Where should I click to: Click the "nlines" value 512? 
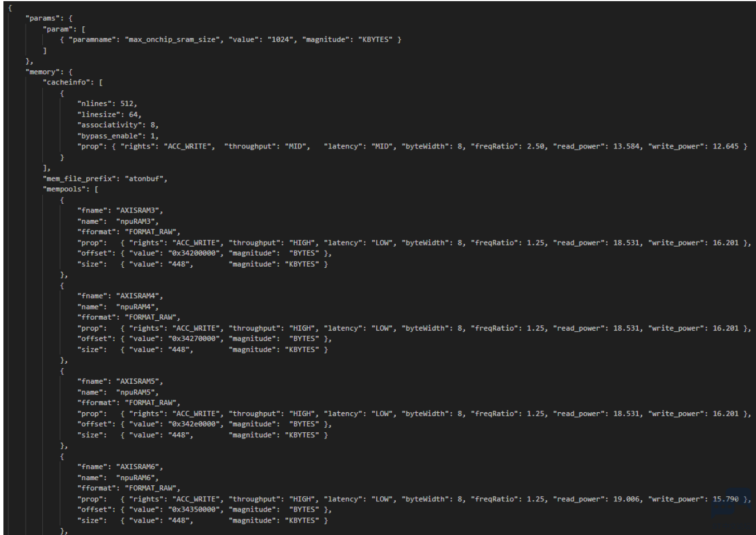[x=128, y=103]
